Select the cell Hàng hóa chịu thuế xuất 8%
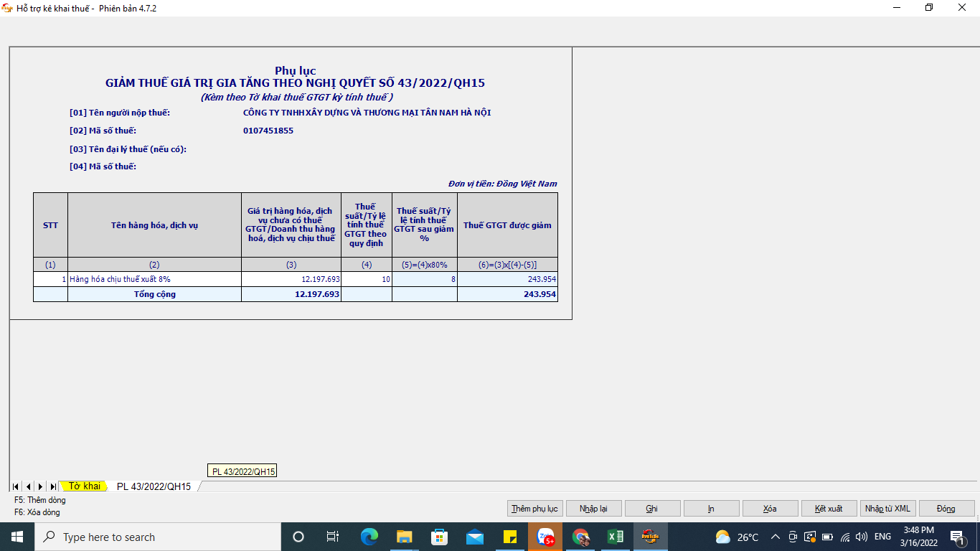This screenshot has width=980, height=551. coord(154,279)
